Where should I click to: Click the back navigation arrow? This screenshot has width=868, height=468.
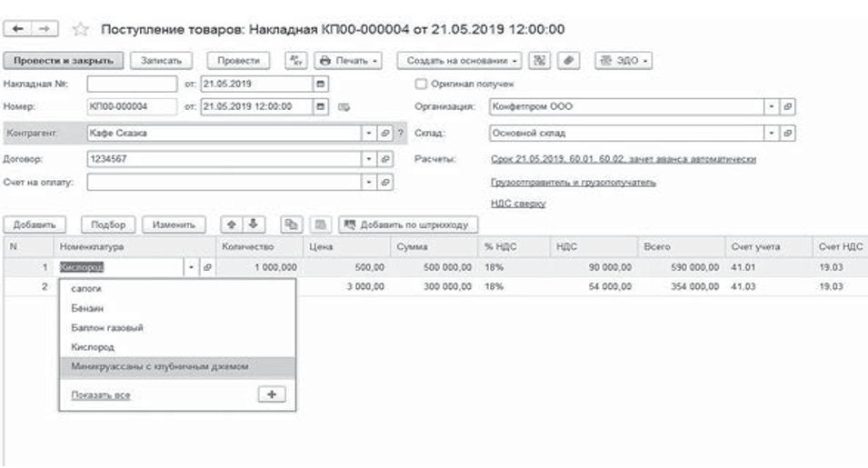coord(18,30)
